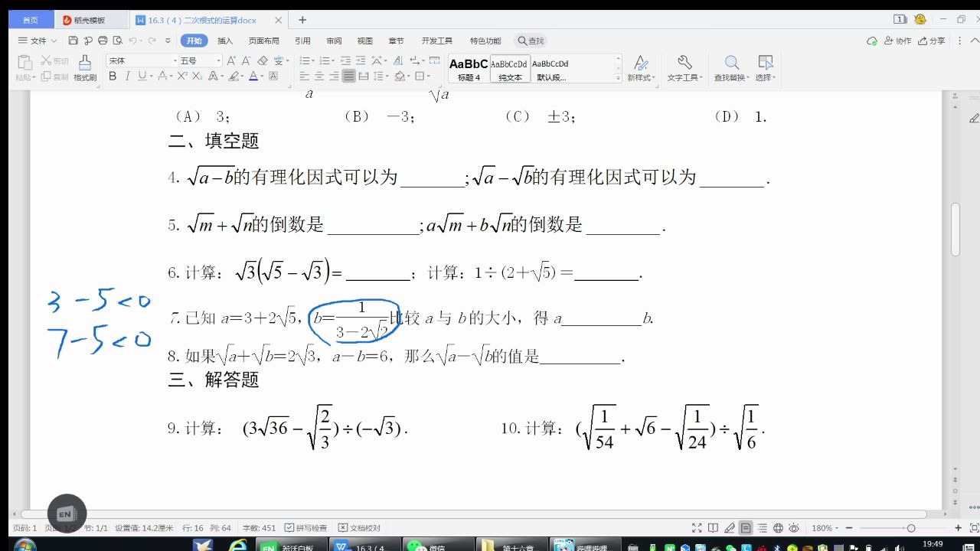Click the cloud sync status icon

pyautogui.click(x=872, y=41)
